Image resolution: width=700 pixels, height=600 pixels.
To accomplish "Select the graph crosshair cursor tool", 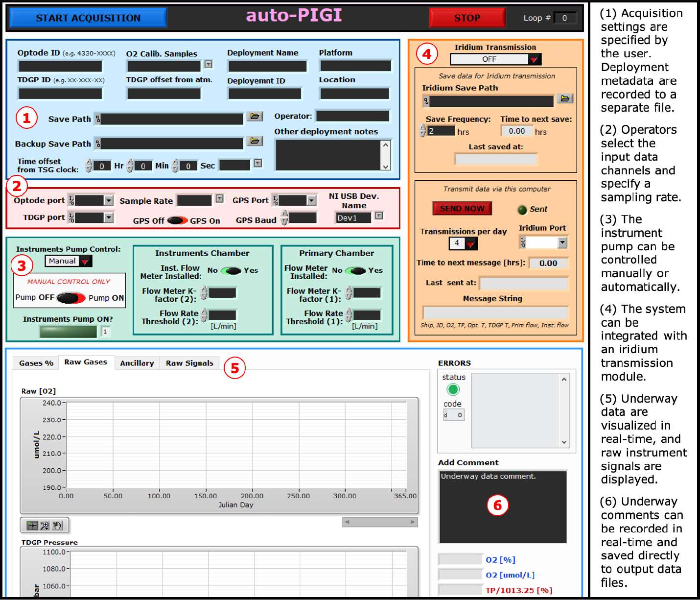I will 32,526.
